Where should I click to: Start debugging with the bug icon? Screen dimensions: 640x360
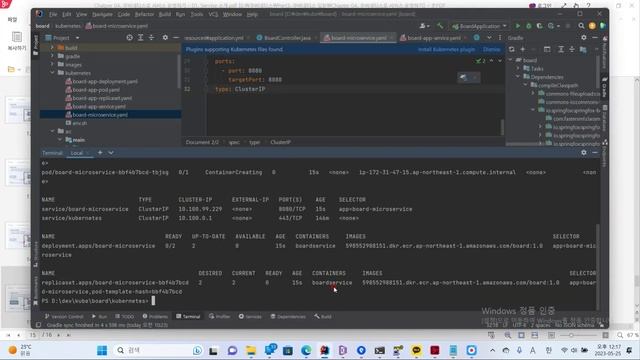[x=529, y=26]
